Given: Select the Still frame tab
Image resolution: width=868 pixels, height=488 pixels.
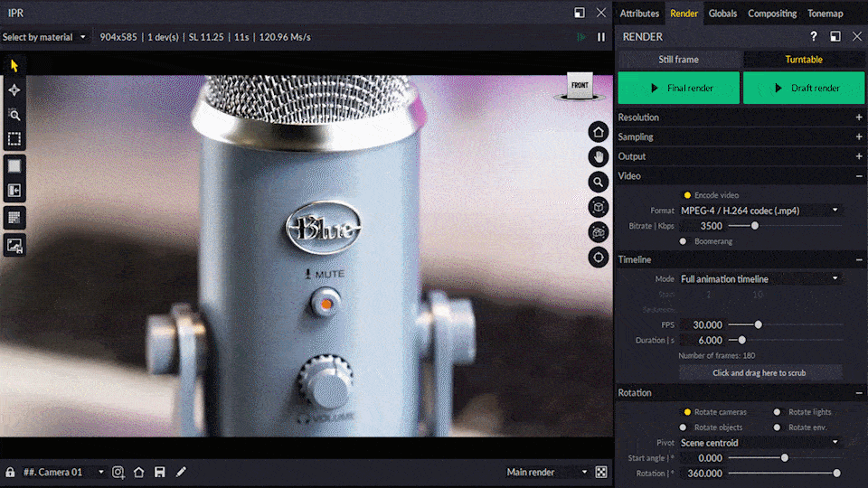Looking at the screenshot, I should pyautogui.click(x=678, y=60).
